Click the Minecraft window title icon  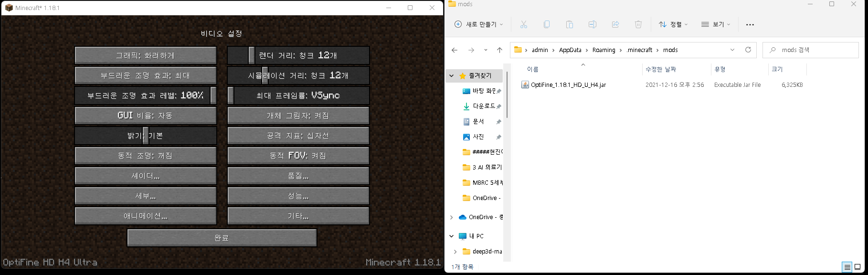coord(9,8)
